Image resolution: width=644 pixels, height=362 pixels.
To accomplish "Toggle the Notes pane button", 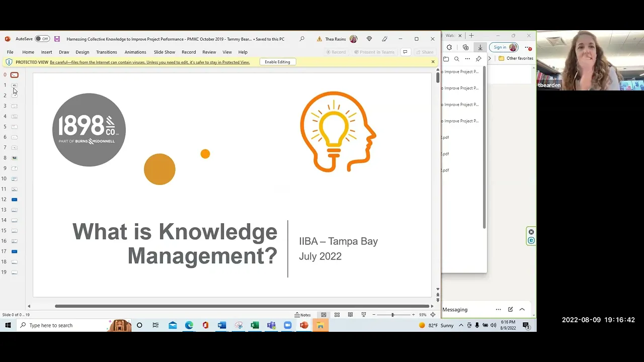I will [x=302, y=315].
